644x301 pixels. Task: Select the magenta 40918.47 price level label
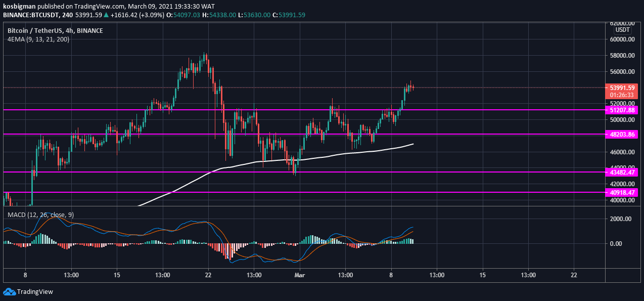[x=622, y=193]
